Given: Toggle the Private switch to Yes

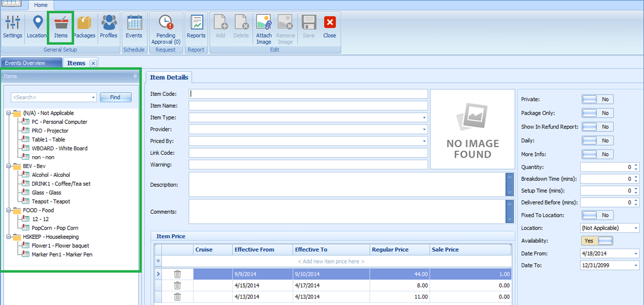Looking at the screenshot, I should pos(597,99).
